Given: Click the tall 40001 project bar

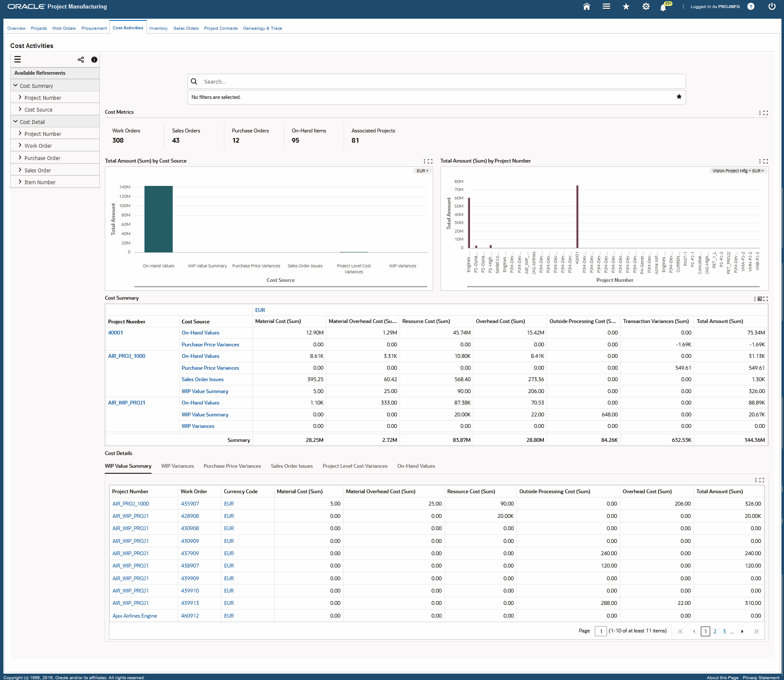Looking at the screenshot, I should click(577, 216).
